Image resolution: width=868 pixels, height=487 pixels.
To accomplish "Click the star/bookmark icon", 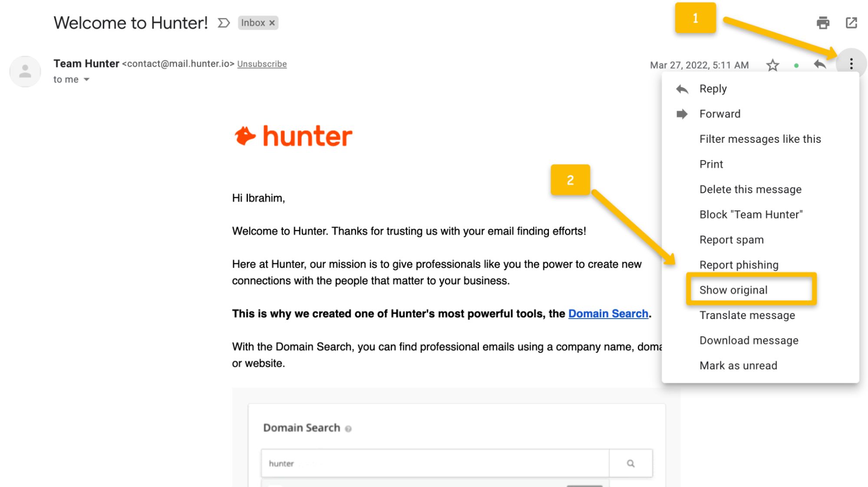I will 772,64.
